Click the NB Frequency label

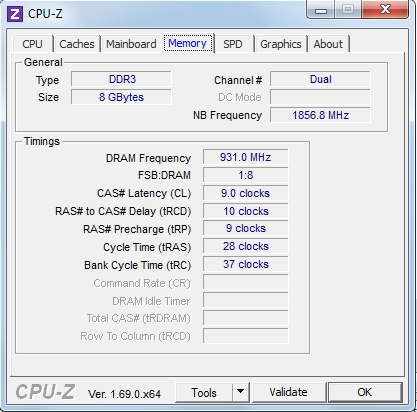coord(228,116)
